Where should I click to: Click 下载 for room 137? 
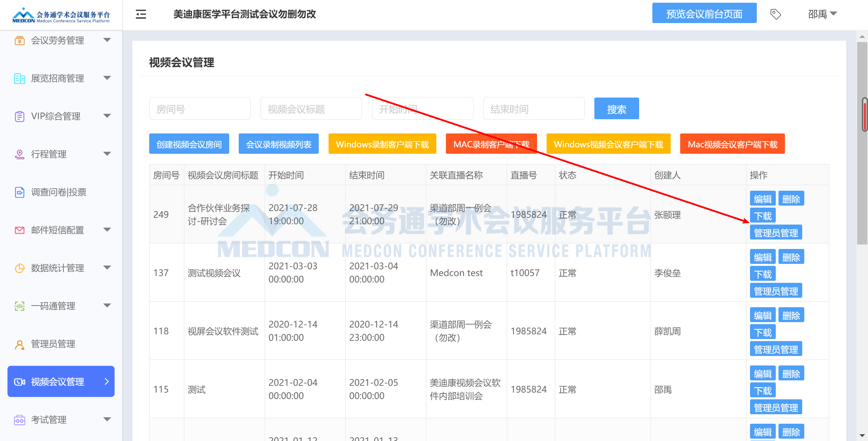pyautogui.click(x=763, y=274)
